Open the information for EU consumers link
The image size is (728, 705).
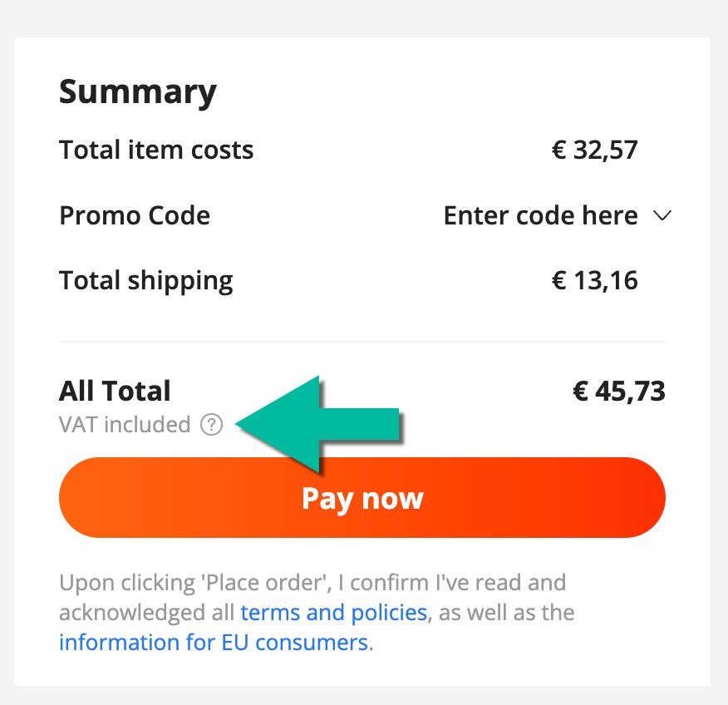click(x=214, y=642)
